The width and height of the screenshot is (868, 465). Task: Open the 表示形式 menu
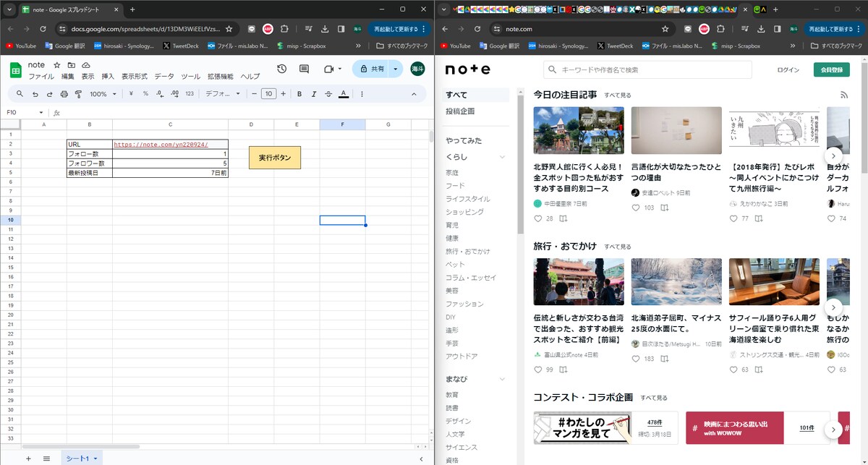(x=135, y=77)
